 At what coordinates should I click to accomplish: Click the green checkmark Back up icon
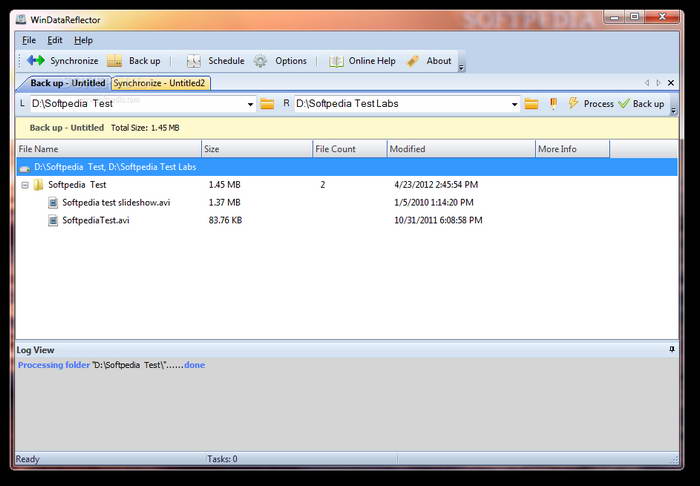(624, 104)
